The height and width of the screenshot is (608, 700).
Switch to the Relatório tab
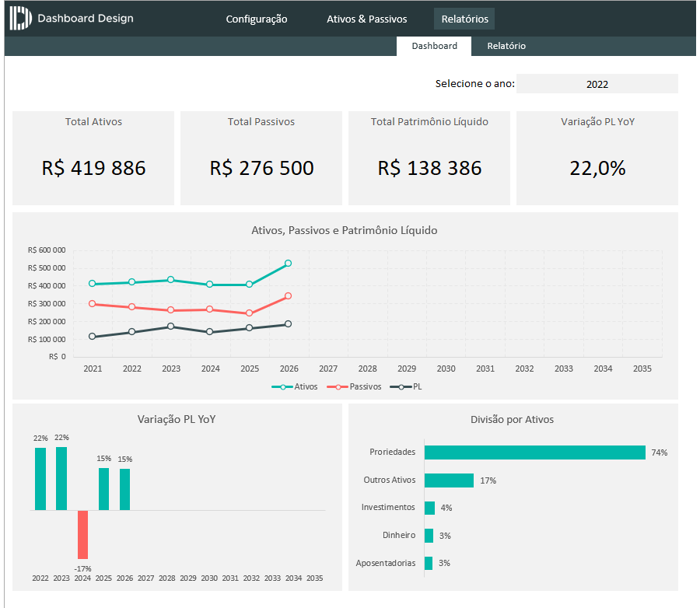point(506,46)
